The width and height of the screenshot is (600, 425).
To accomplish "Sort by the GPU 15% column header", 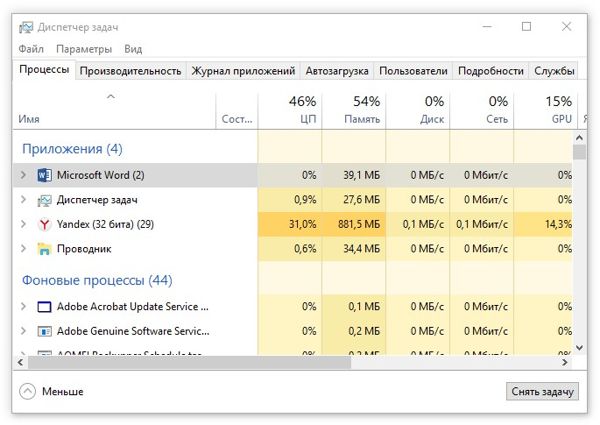I will tap(545, 111).
